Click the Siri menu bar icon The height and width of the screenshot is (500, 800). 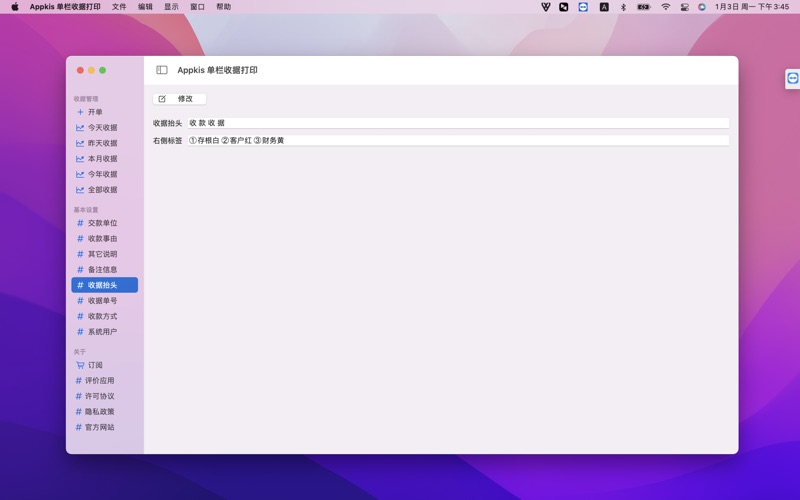702,7
